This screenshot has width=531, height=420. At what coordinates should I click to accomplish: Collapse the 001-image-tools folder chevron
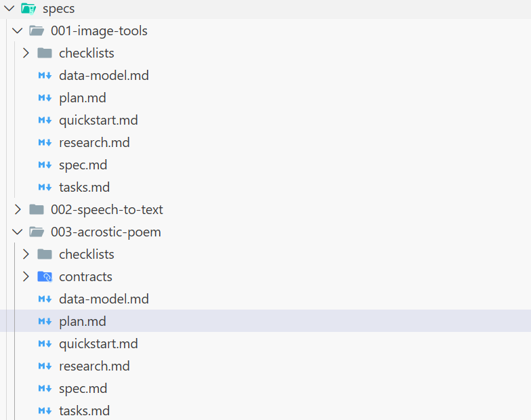(x=17, y=31)
